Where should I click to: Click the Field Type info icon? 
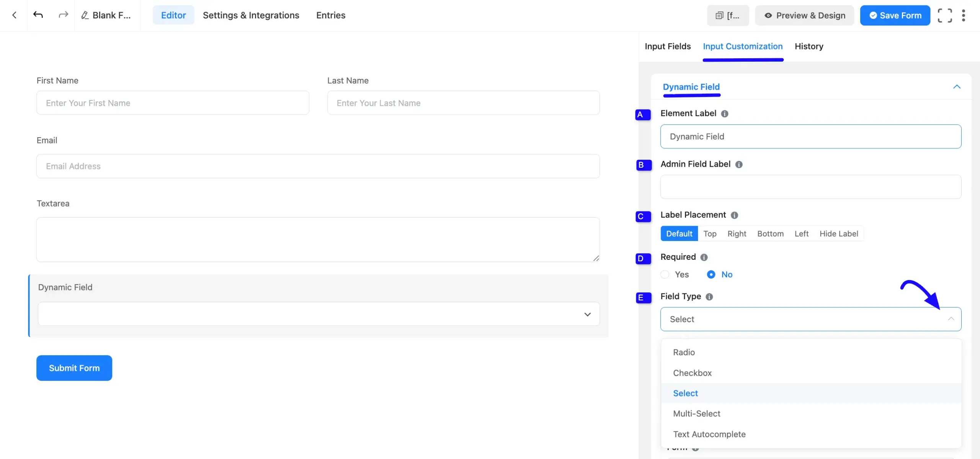pos(709,297)
